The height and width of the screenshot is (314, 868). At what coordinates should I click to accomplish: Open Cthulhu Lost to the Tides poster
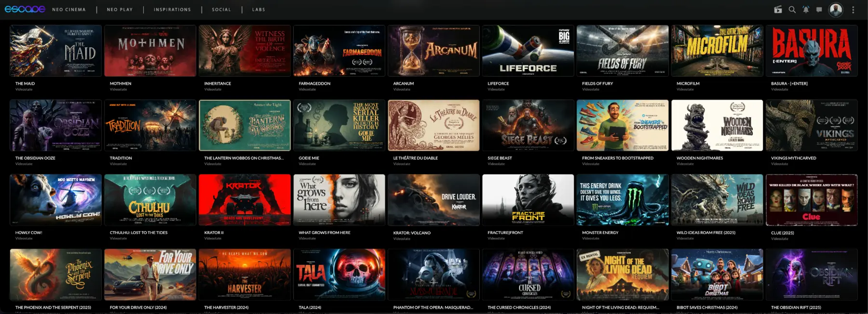click(x=150, y=200)
